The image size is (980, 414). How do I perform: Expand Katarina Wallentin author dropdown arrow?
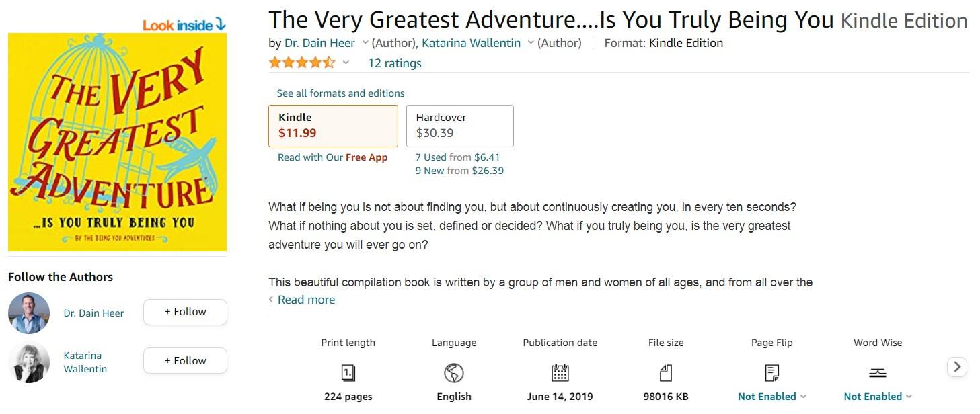(531, 43)
